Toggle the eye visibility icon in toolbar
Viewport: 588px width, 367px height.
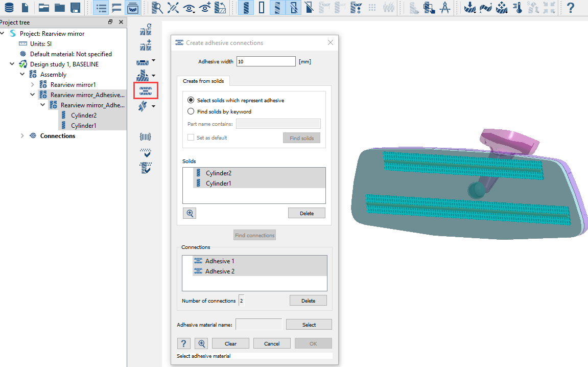pos(190,8)
